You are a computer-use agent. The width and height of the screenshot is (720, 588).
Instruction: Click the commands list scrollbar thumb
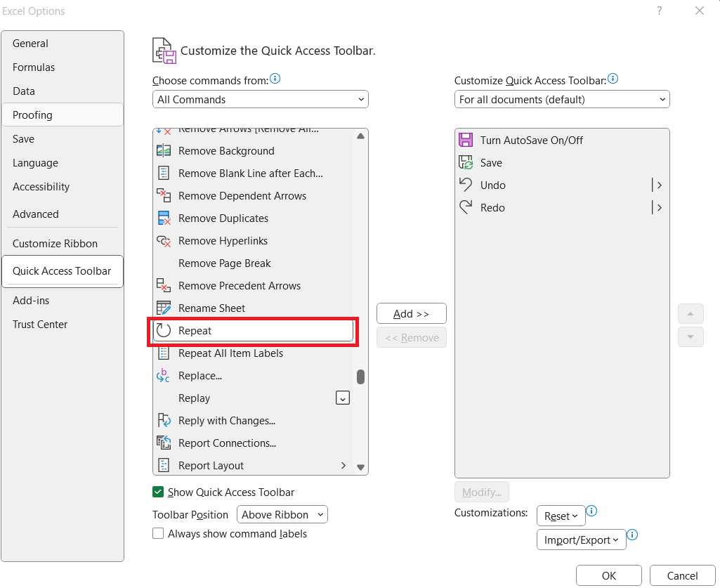[360, 377]
